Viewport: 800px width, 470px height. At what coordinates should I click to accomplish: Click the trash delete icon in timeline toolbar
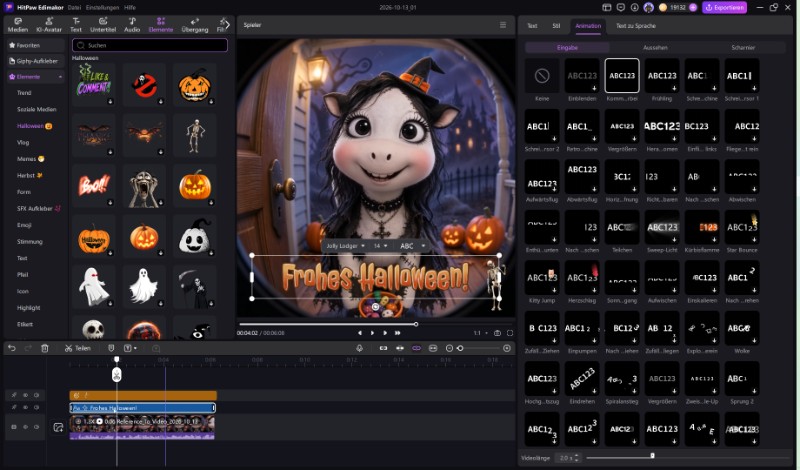click(45, 348)
